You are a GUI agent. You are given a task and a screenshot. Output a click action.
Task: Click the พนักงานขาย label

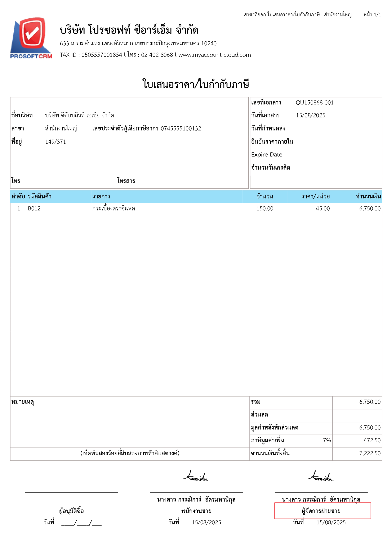click(196, 511)
